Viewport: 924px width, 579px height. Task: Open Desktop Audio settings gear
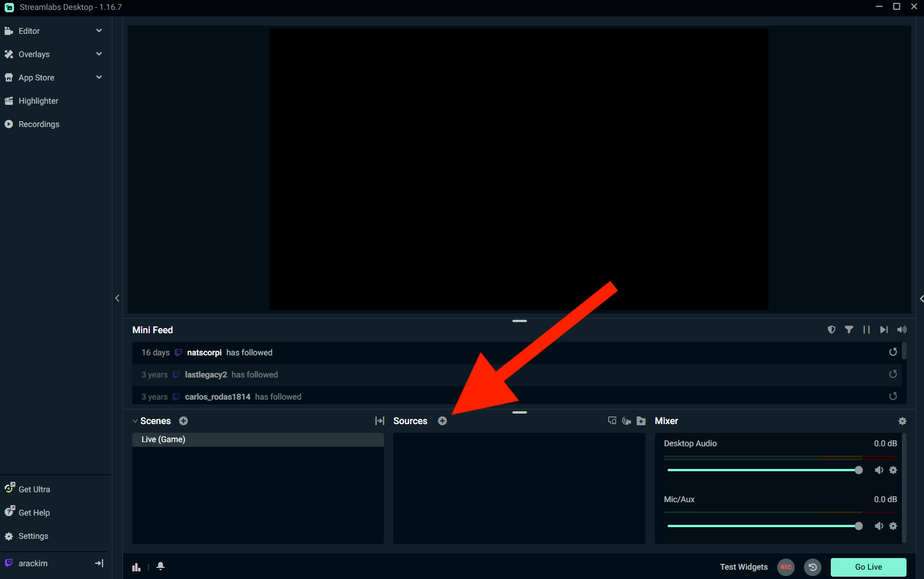pos(893,470)
